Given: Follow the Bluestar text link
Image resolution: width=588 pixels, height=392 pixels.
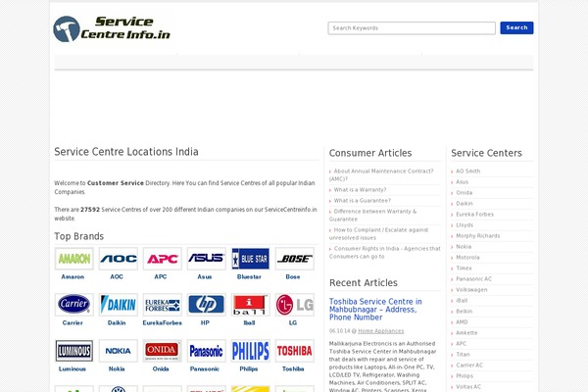Looking at the screenshot, I should coord(249,276).
